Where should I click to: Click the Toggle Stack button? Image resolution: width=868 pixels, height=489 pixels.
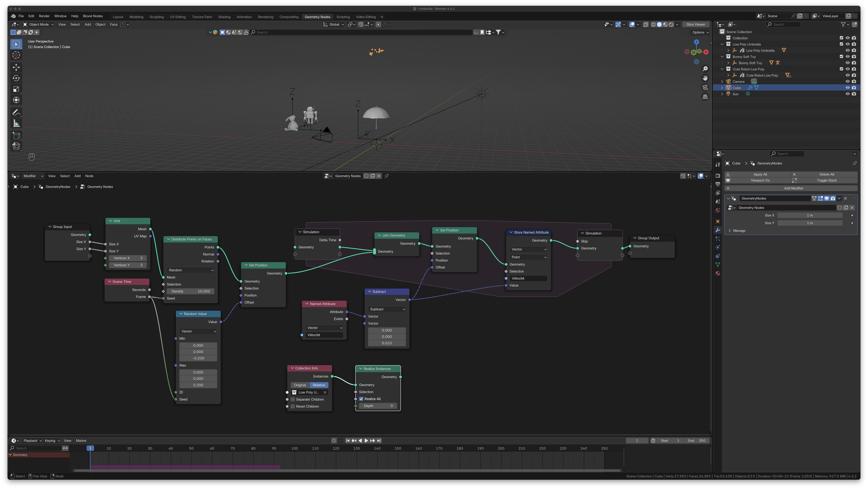click(x=824, y=180)
